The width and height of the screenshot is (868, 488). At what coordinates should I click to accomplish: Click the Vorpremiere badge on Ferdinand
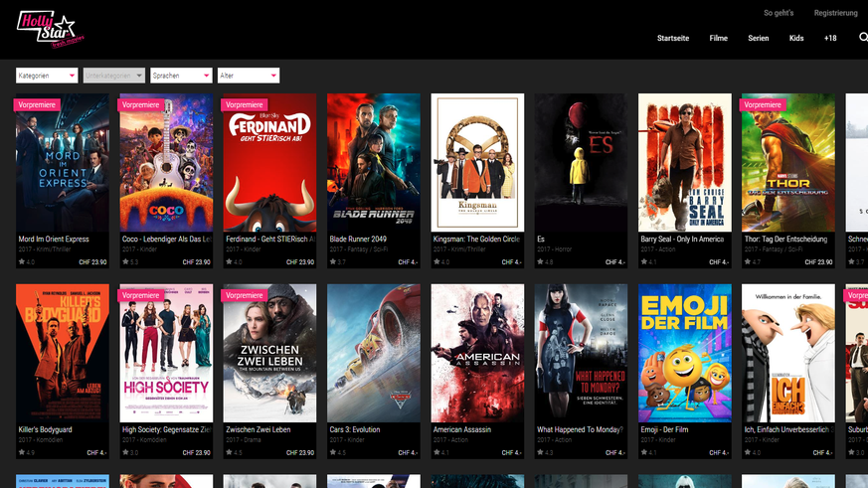[x=245, y=104]
